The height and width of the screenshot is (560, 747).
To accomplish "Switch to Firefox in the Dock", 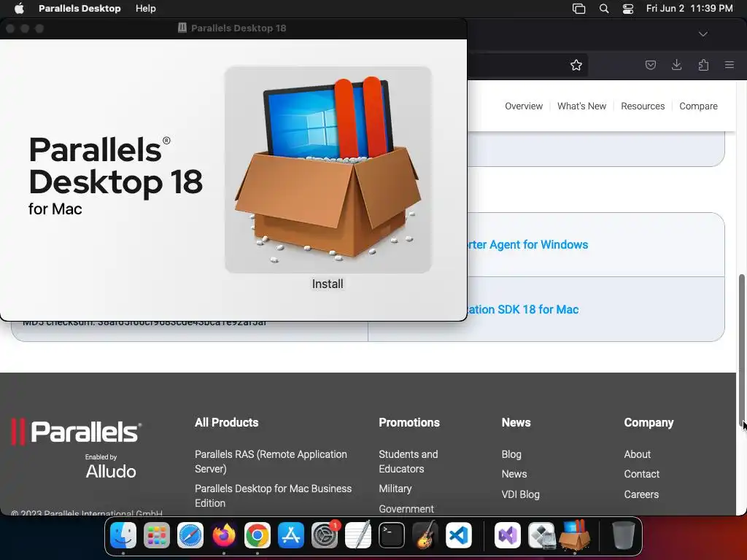I will pyautogui.click(x=224, y=535).
